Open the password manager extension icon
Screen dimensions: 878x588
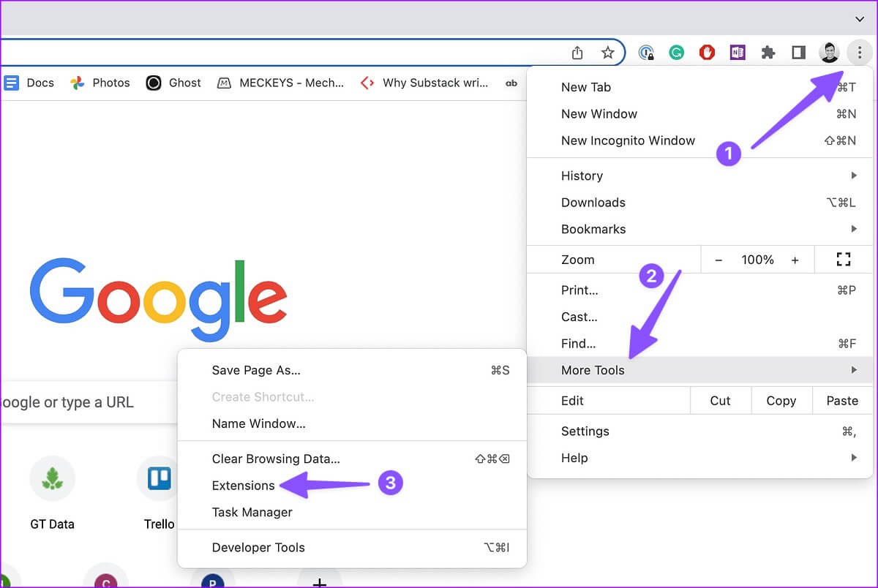[x=646, y=53]
